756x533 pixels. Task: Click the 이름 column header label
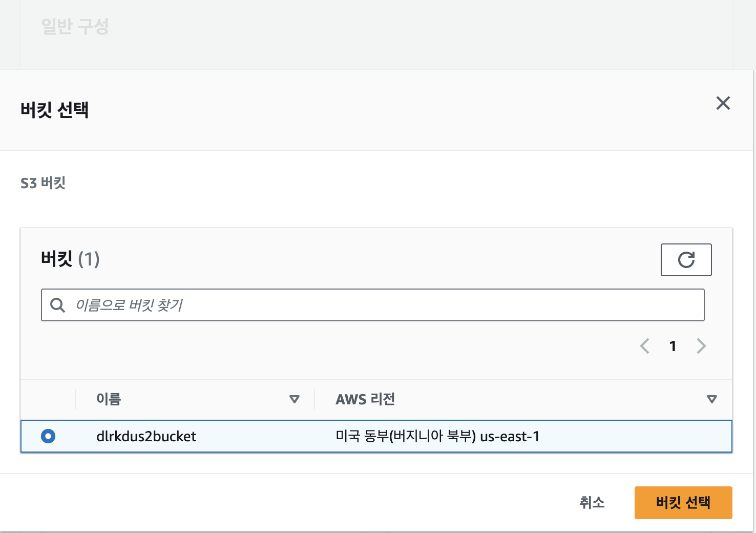coord(109,399)
